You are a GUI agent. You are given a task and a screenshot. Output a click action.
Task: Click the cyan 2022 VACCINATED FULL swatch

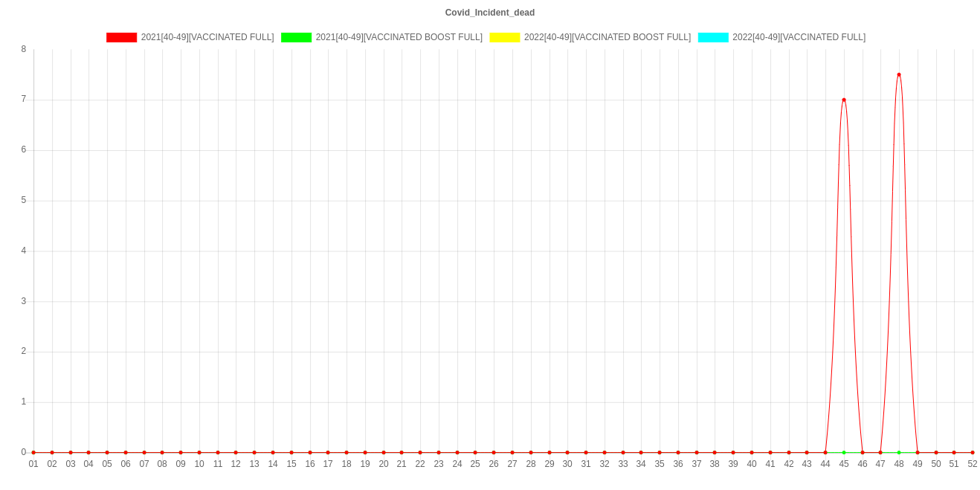click(712, 37)
